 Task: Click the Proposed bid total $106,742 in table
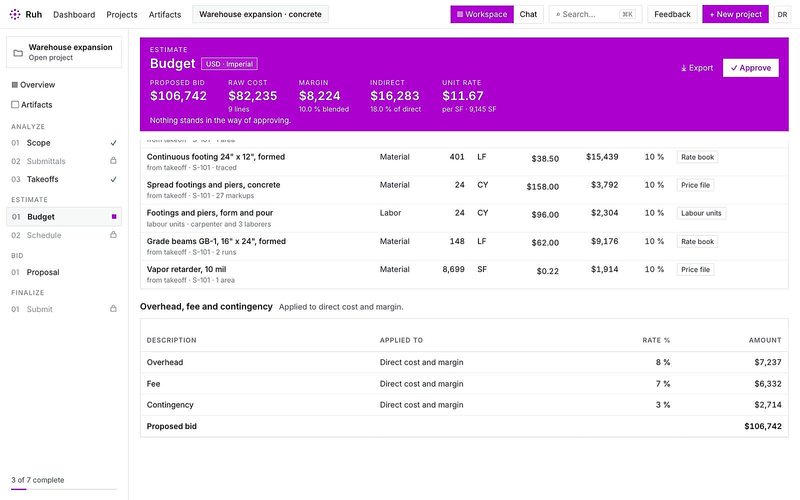pos(763,426)
